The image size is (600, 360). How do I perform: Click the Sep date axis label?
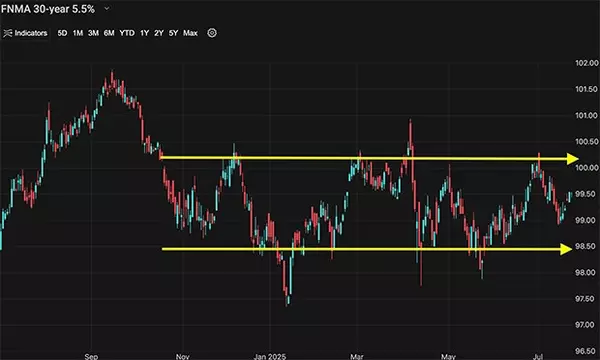(91, 357)
